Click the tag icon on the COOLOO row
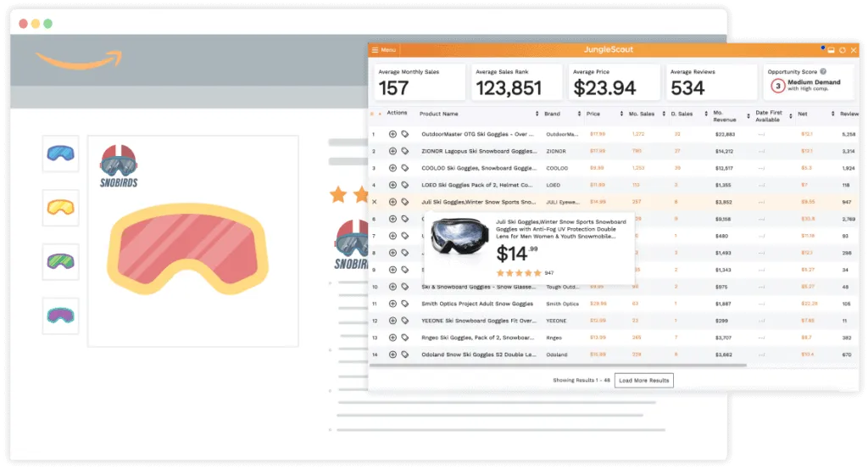The image size is (868, 469). 405,168
